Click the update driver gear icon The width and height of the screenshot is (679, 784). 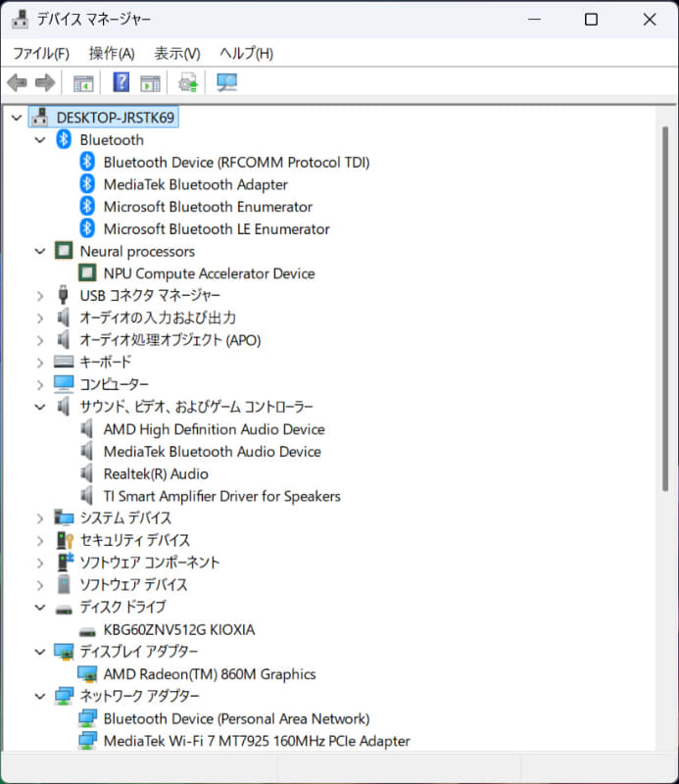(x=188, y=82)
